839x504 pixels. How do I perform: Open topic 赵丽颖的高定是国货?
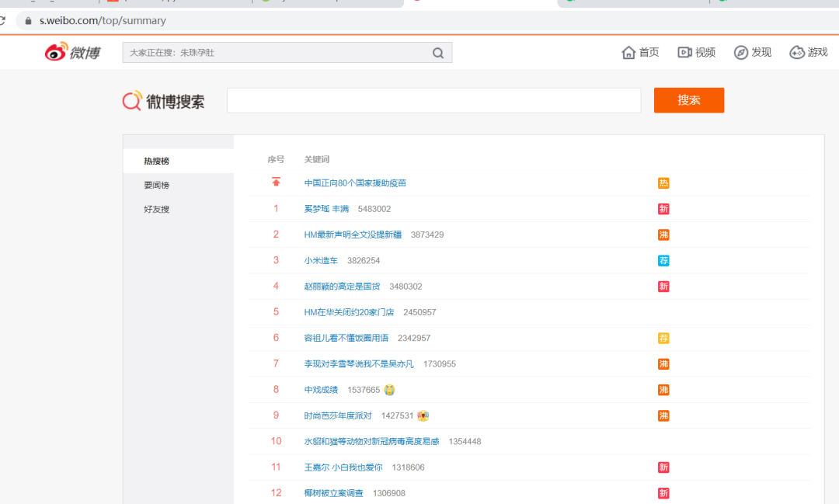coord(342,287)
